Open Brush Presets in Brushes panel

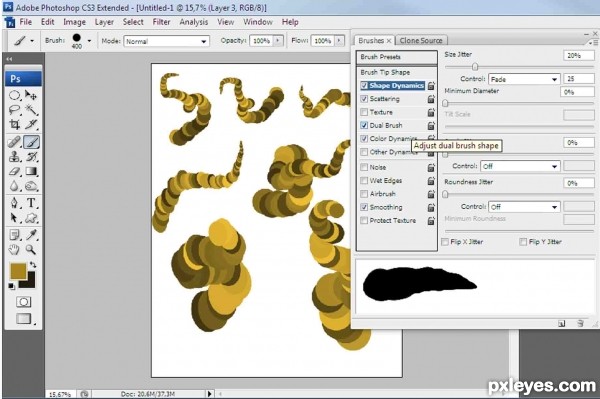point(396,57)
